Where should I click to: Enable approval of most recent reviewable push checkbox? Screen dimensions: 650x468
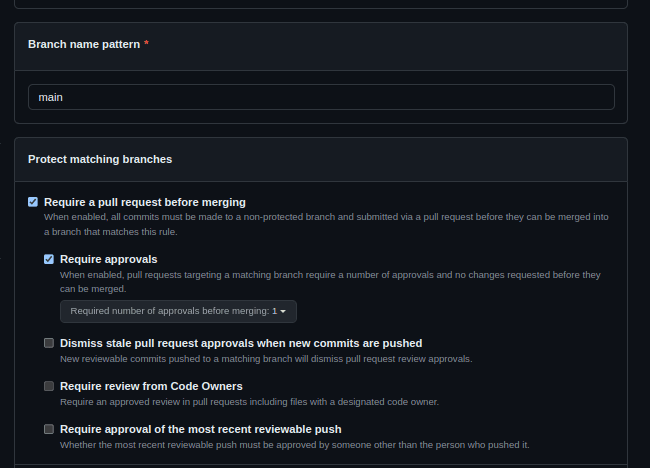pyautogui.click(x=49, y=429)
